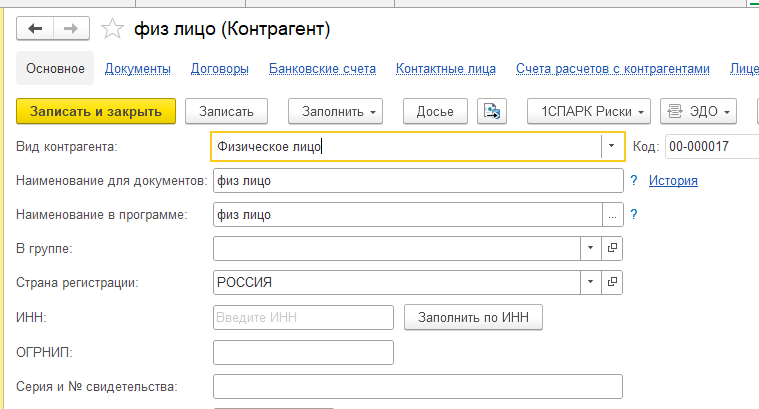Open the ЭДО menu button
759x409 pixels.
pos(698,111)
